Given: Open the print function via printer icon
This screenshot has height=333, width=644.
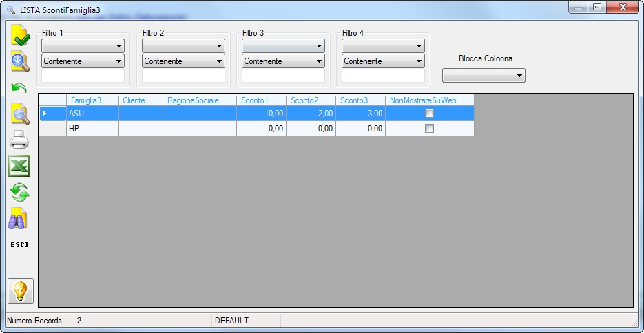Looking at the screenshot, I should [x=19, y=140].
